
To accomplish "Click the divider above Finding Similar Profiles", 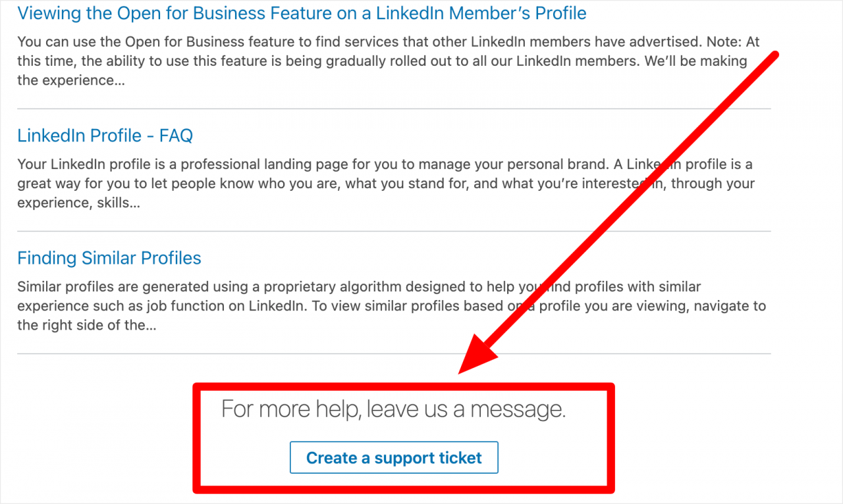I will [x=394, y=231].
